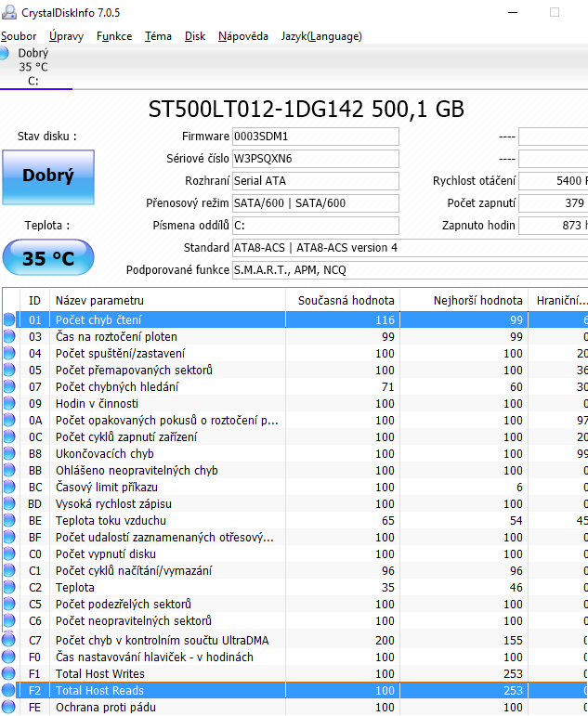The width and height of the screenshot is (588, 716).
Task: Click status orb for Počet chyb čtení row
Action: [x=9, y=319]
